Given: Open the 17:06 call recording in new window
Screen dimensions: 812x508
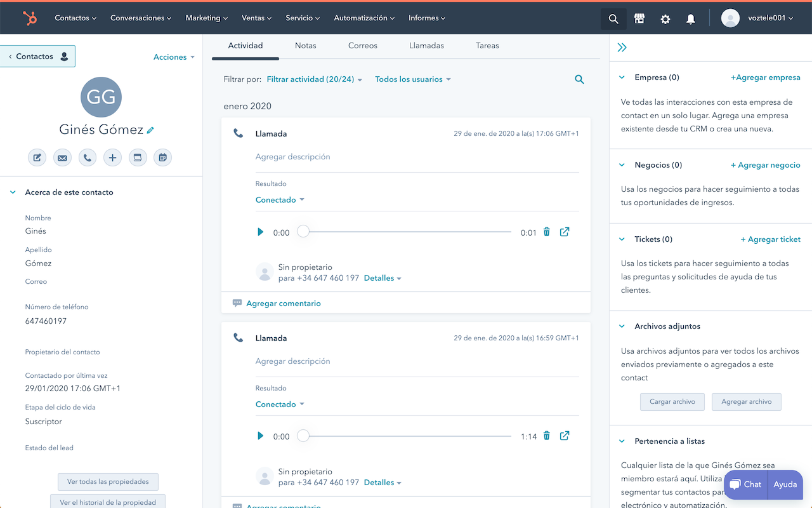Looking at the screenshot, I should tap(565, 232).
